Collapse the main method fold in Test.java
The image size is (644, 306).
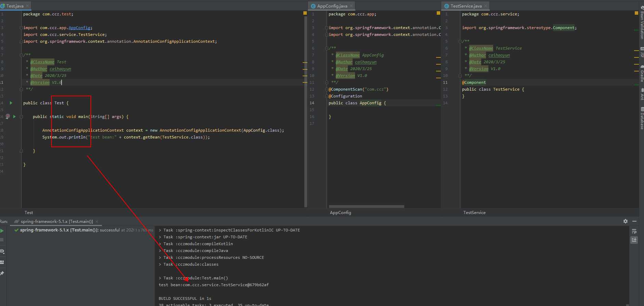[21, 117]
